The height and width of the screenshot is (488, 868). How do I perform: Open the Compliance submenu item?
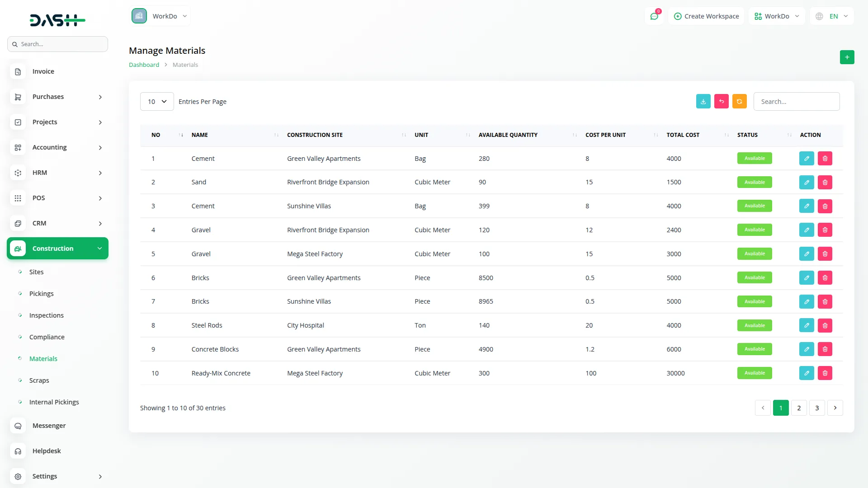pyautogui.click(x=47, y=337)
